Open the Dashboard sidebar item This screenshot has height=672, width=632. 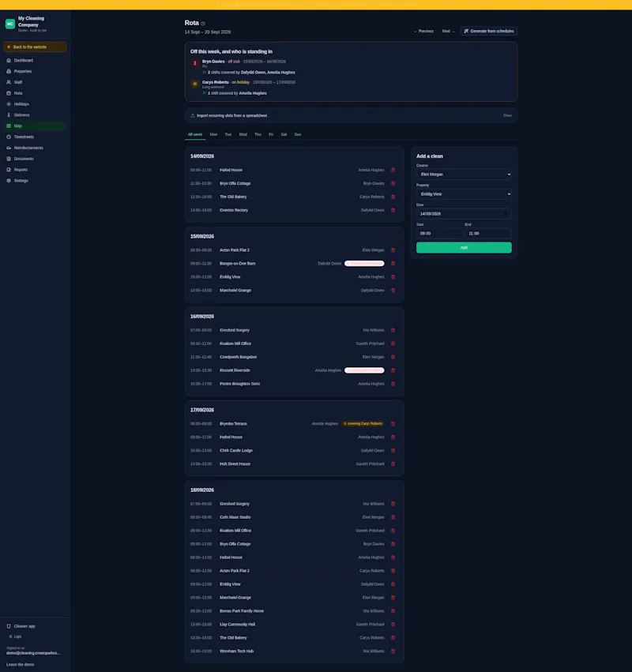[x=34, y=61]
